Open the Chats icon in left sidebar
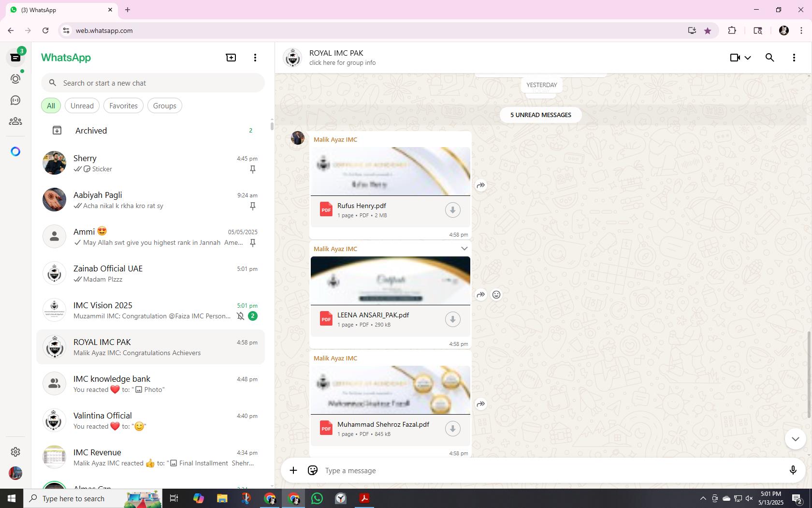Viewport: 812px width, 508px height. [15, 58]
